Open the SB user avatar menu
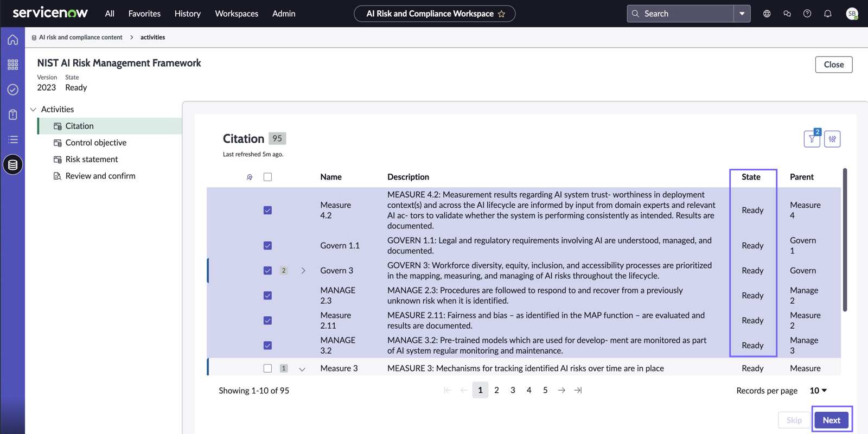The height and width of the screenshot is (434, 868). tap(852, 14)
